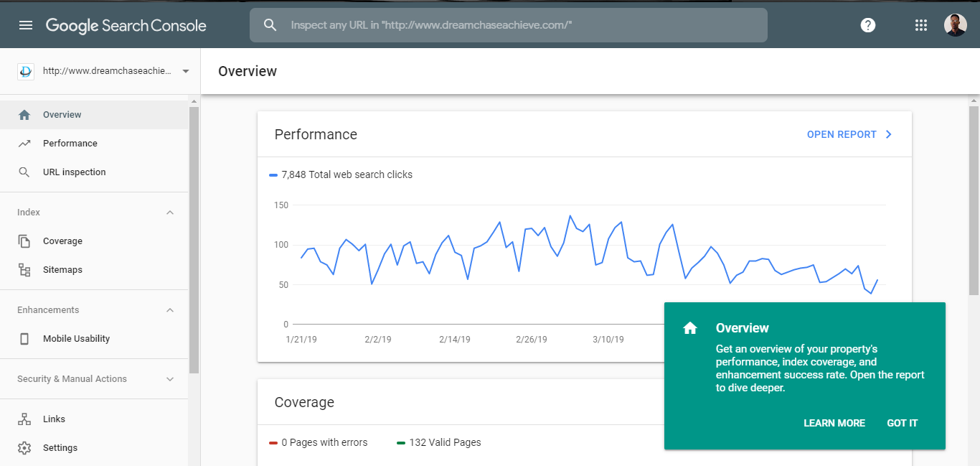Collapse the Enhancements section
The width and height of the screenshot is (980, 466).
click(169, 309)
